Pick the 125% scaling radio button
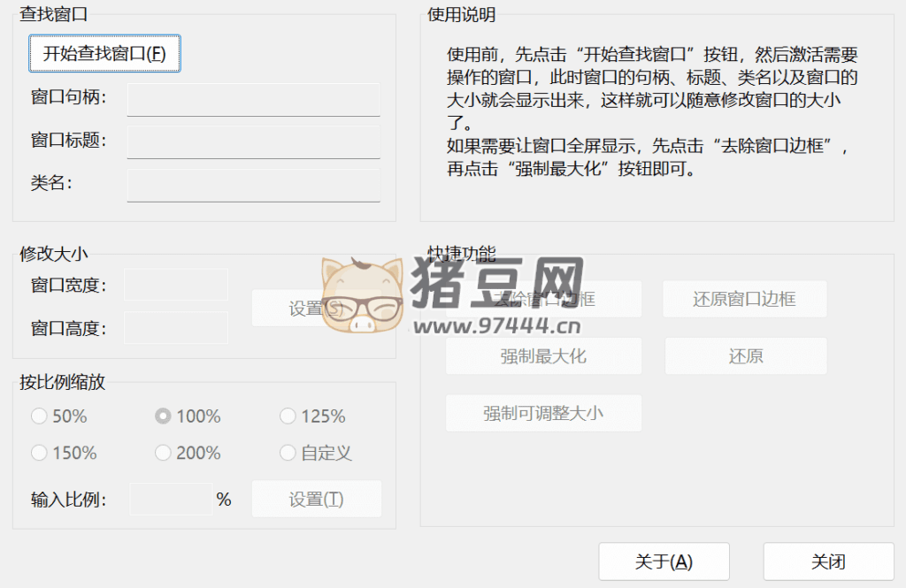 288,416
